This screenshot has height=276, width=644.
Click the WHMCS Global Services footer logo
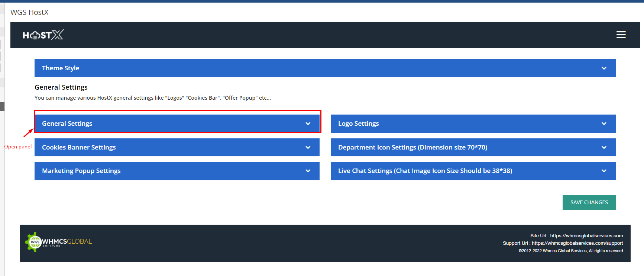pos(59,242)
